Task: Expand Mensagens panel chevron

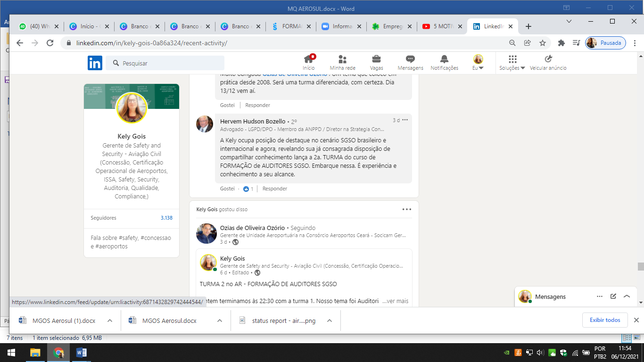Action: [x=627, y=296]
